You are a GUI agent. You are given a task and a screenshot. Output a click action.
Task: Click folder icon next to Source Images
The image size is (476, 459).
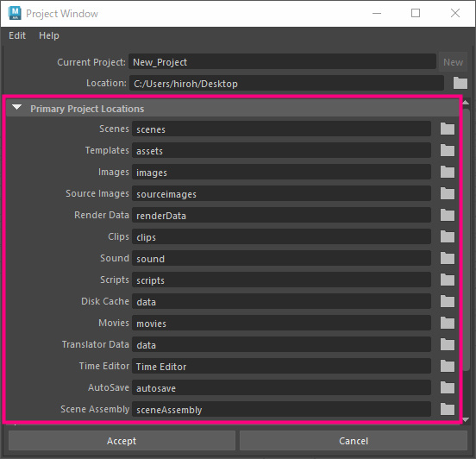point(448,193)
